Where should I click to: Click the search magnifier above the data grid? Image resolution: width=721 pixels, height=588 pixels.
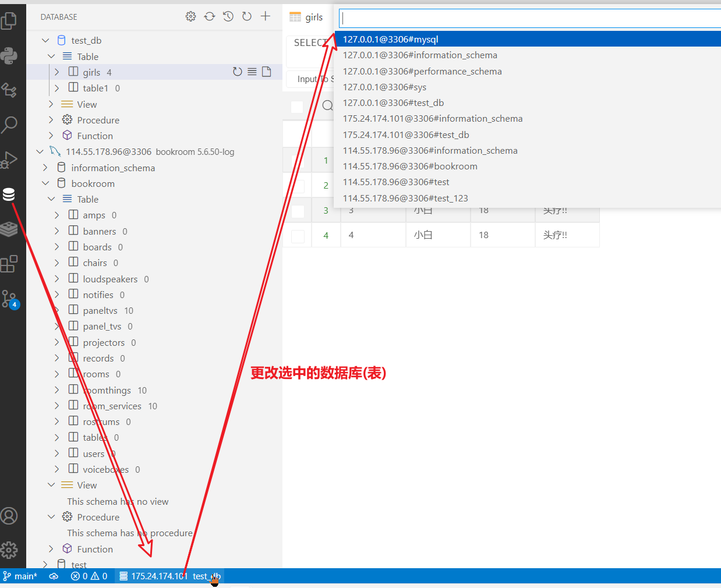327,106
